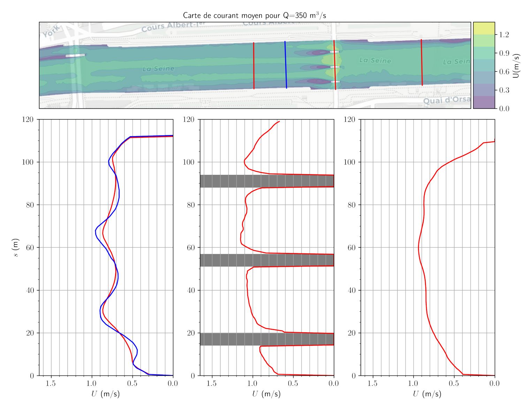Select the purple bottom segment of the colorbar
532x410 pixels.
click(484, 102)
